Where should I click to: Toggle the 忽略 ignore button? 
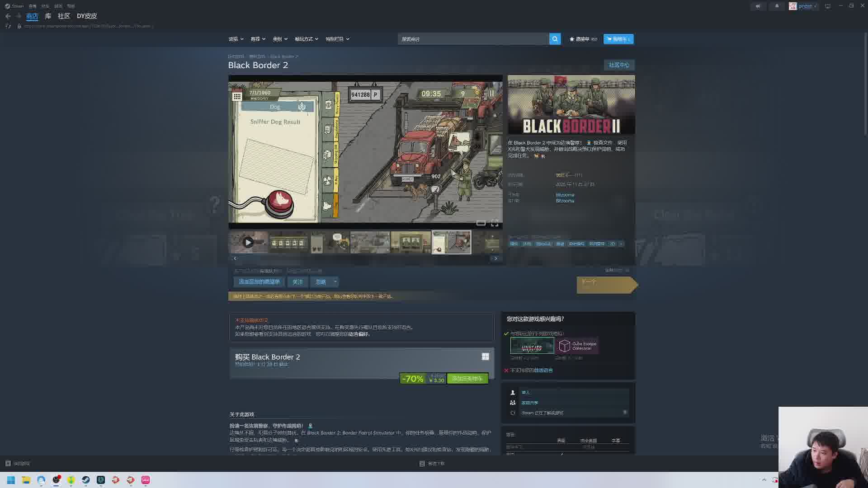point(321,282)
